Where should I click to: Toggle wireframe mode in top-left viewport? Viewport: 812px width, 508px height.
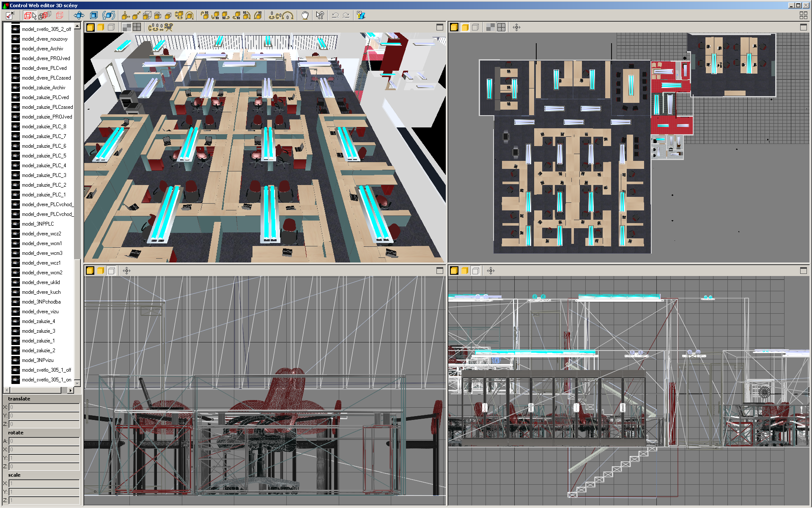coord(111,28)
